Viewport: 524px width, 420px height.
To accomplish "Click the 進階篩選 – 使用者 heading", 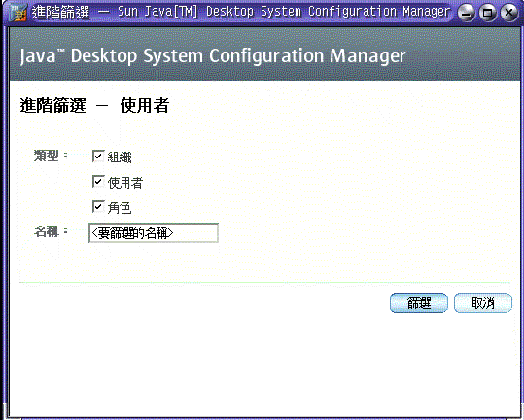I will [x=94, y=105].
